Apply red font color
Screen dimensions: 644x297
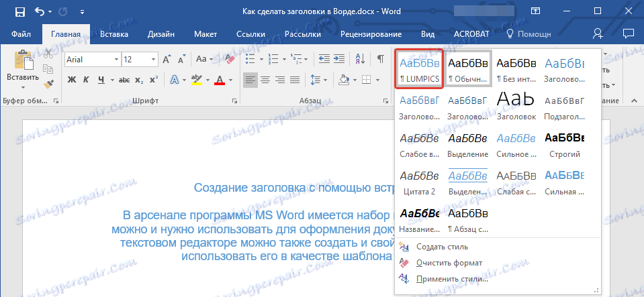click(220, 80)
